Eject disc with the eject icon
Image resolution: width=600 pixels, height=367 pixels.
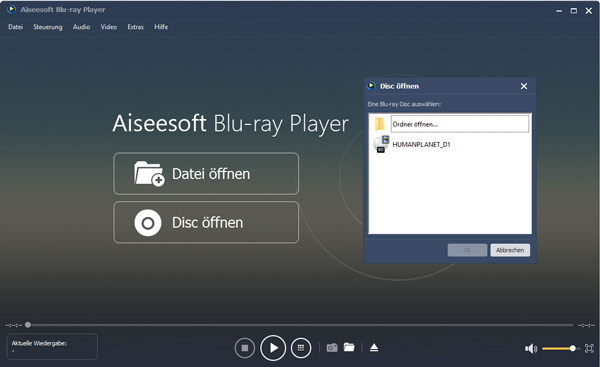pyautogui.click(x=374, y=347)
